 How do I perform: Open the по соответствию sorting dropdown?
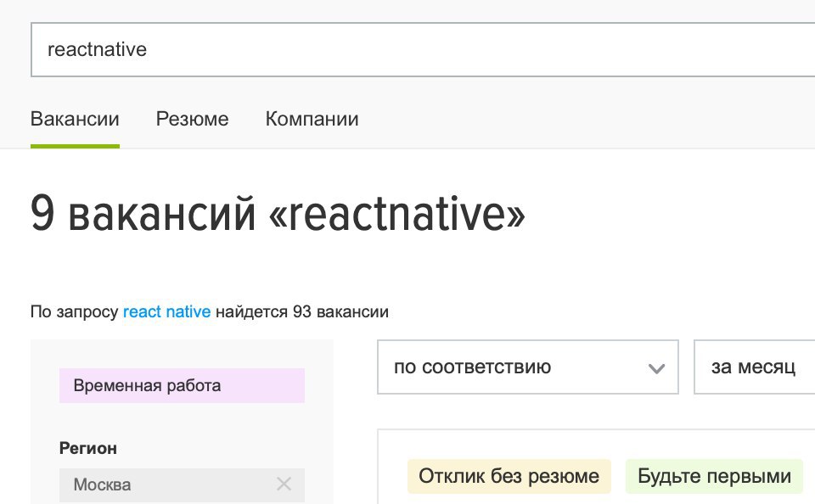(527, 367)
